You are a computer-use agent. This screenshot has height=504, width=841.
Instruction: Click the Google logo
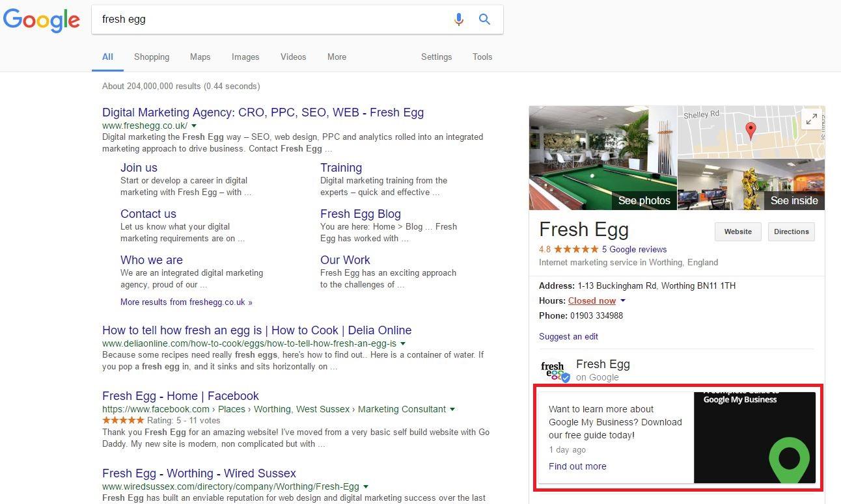click(x=42, y=20)
